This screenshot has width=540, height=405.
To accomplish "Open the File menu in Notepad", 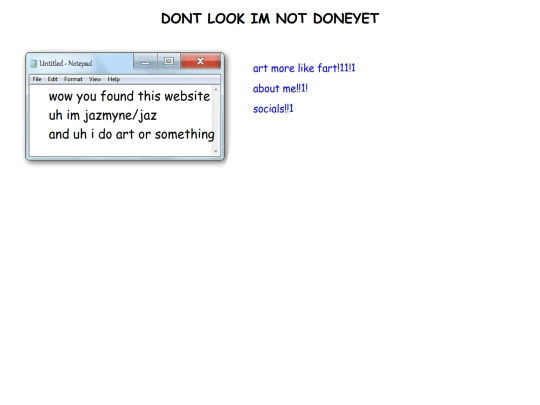I will point(37,79).
